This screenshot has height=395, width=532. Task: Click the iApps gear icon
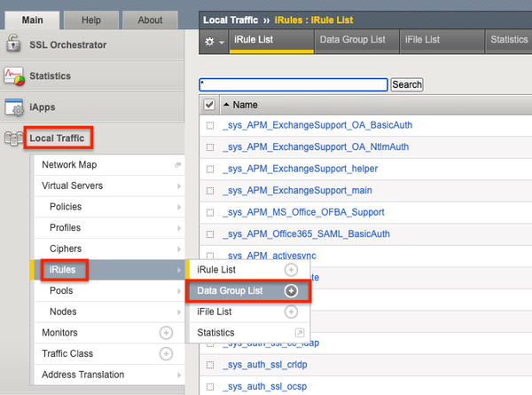14,107
